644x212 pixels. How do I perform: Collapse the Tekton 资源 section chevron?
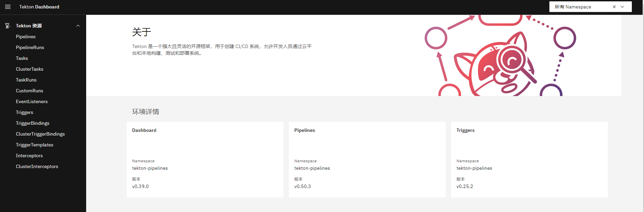[x=78, y=26]
